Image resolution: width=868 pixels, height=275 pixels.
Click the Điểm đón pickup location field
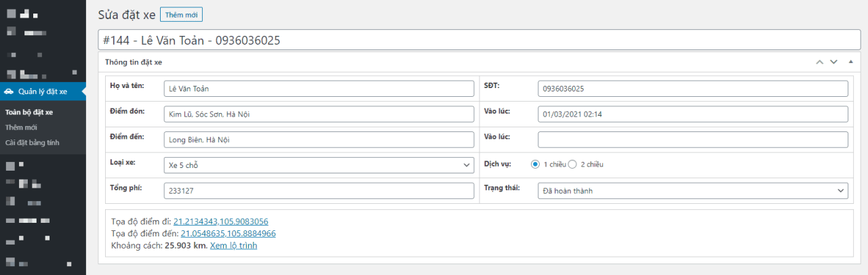pyautogui.click(x=319, y=114)
